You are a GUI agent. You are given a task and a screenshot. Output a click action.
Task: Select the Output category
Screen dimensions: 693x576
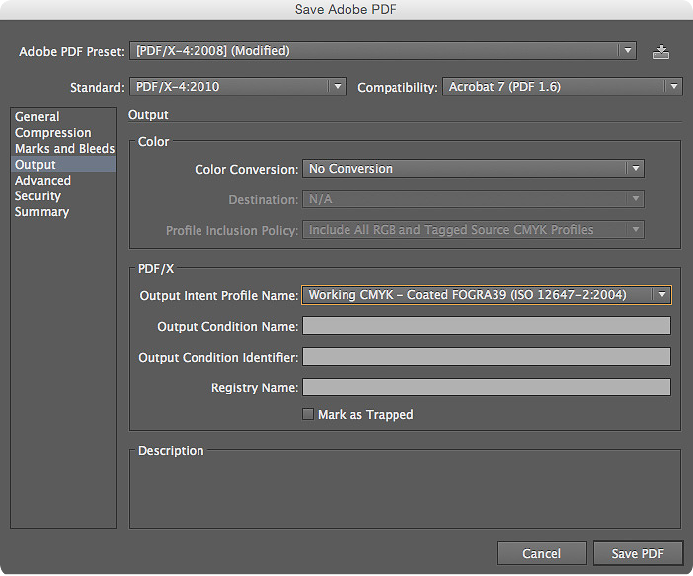pyautogui.click(x=63, y=164)
